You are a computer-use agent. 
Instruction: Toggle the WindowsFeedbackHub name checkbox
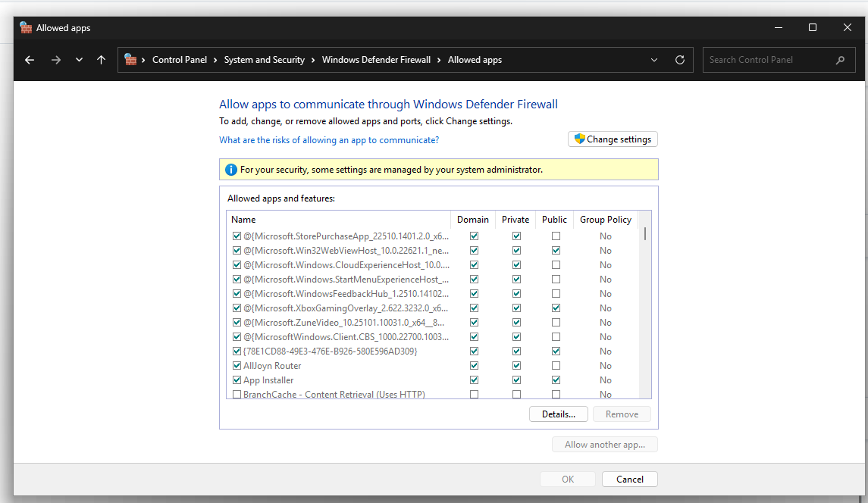click(x=237, y=294)
